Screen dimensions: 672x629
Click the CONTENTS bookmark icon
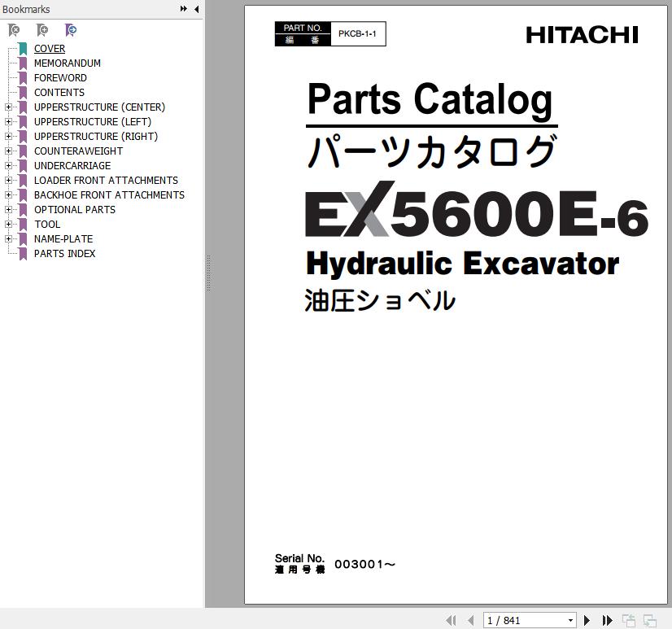[x=23, y=92]
